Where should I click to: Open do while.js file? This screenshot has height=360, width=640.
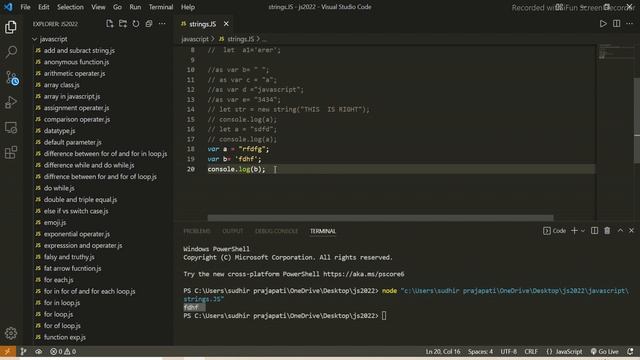tap(59, 188)
